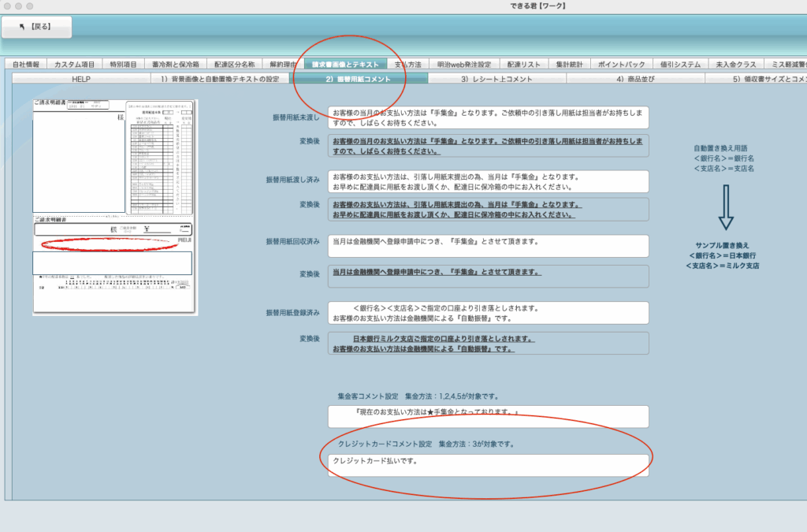Open the 支払方法 tab
This screenshot has width=807, height=532.
click(x=408, y=65)
